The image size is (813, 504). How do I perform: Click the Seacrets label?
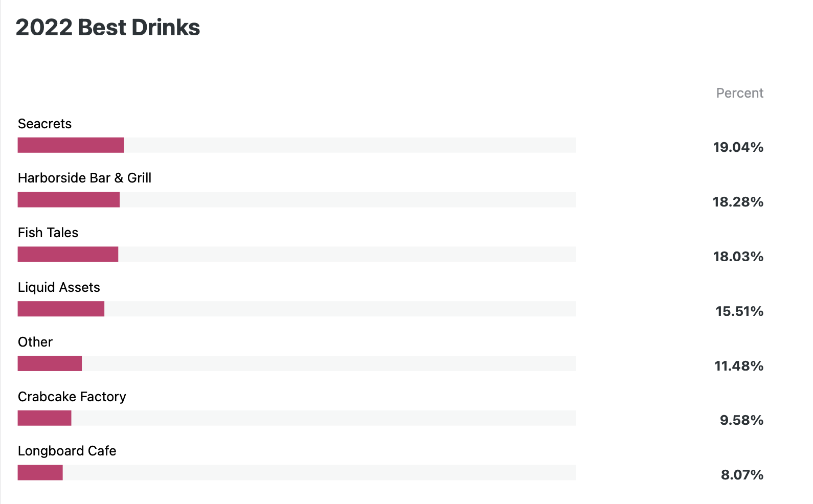44,124
